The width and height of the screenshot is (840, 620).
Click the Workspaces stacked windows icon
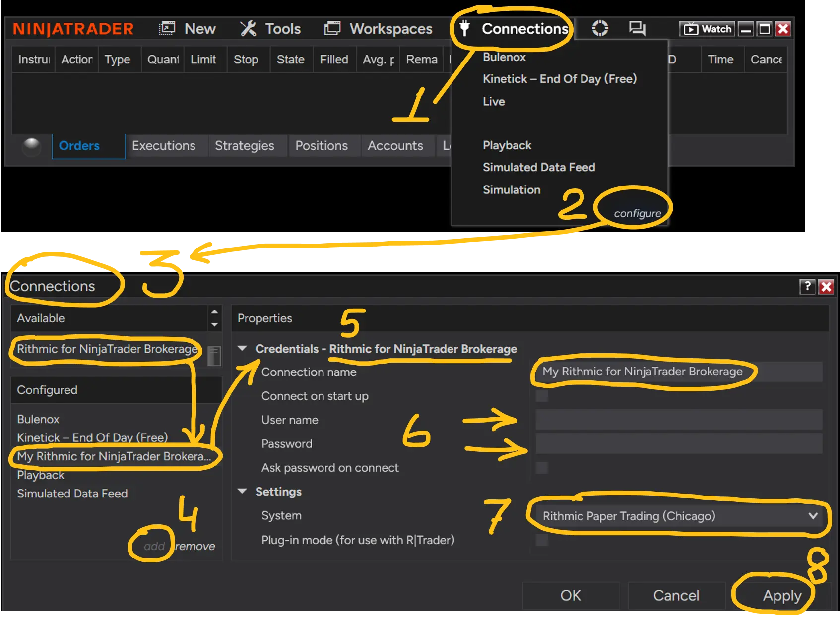pyautogui.click(x=332, y=28)
